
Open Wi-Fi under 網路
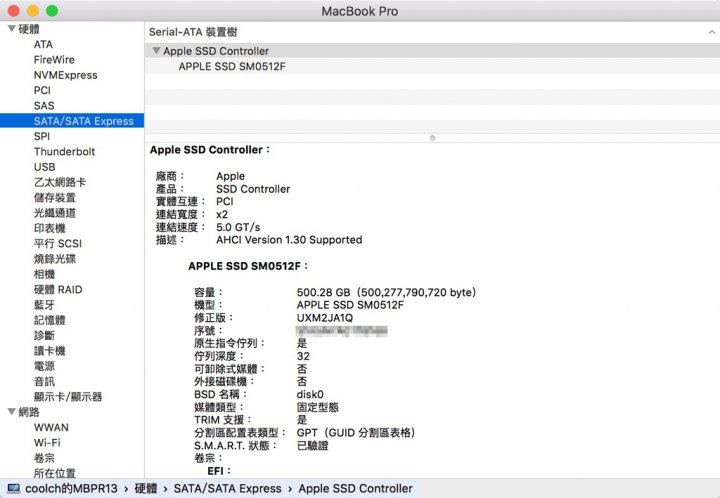(47, 442)
